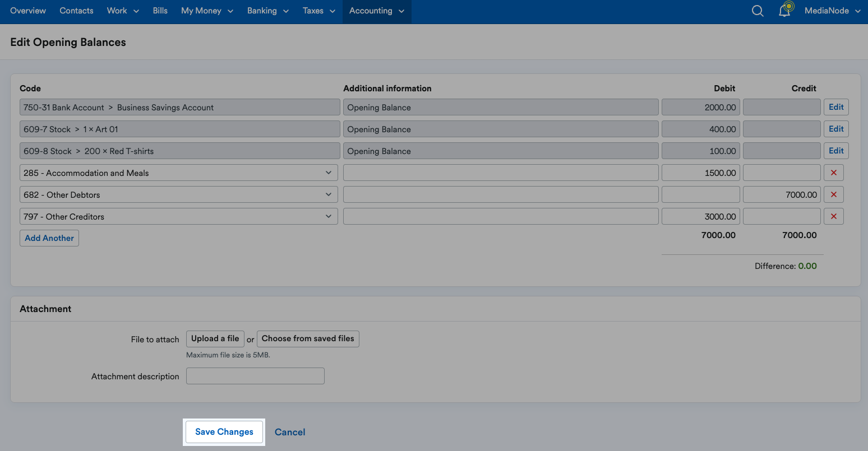The height and width of the screenshot is (451, 868).
Task: Edit the 1 × Art 01 stock row
Action: 836,129
